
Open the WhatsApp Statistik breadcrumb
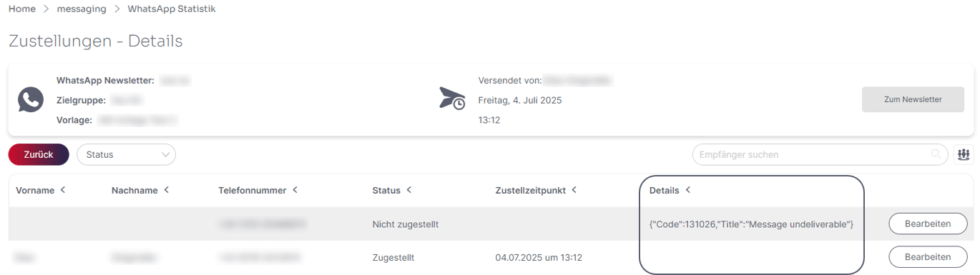tap(172, 9)
